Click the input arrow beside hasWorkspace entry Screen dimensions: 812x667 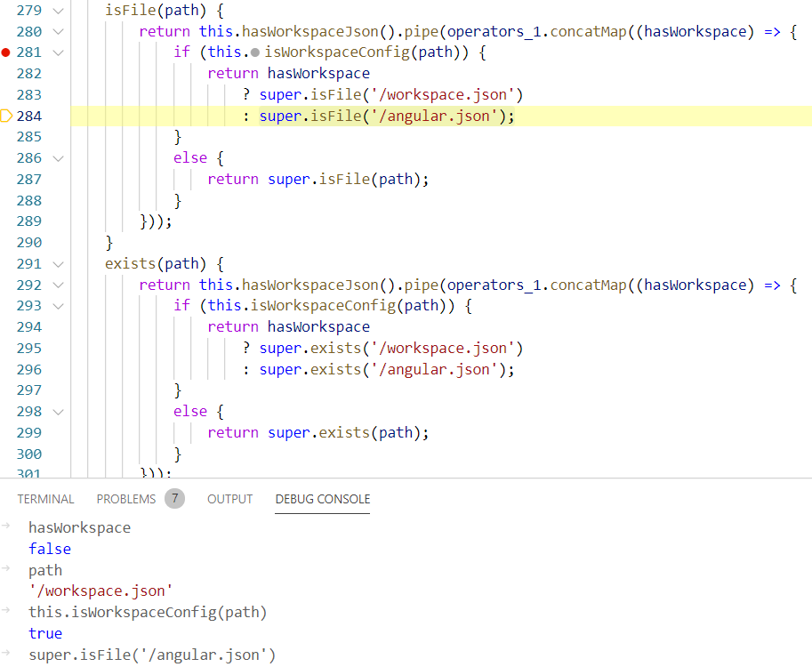coord(6,526)
